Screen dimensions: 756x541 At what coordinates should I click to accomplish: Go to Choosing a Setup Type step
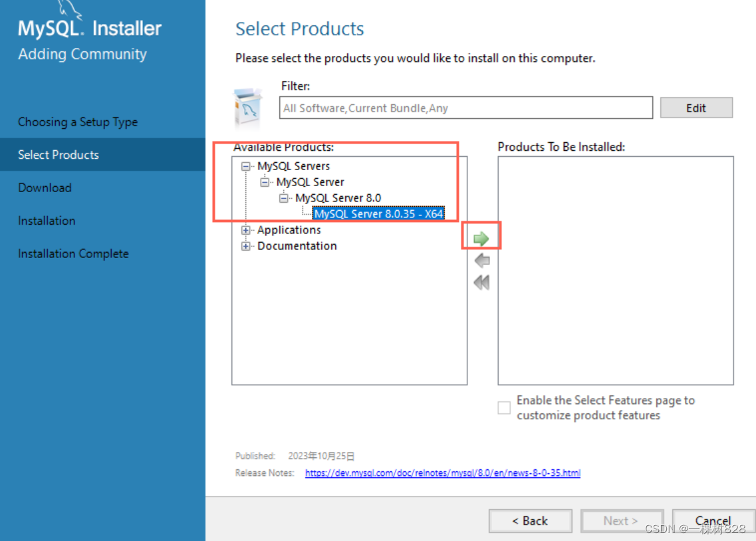pyautogui.click(x=78, y=122)
